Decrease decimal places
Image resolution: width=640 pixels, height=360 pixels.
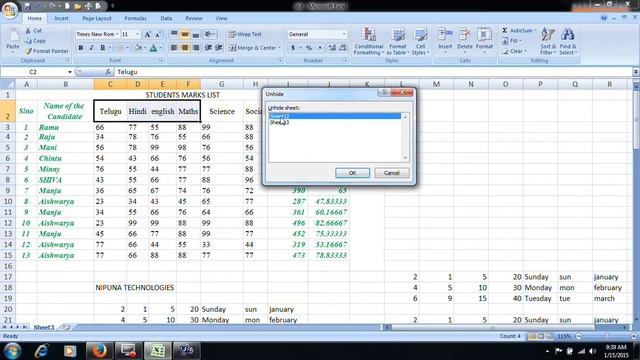click(x=343, y=48)
